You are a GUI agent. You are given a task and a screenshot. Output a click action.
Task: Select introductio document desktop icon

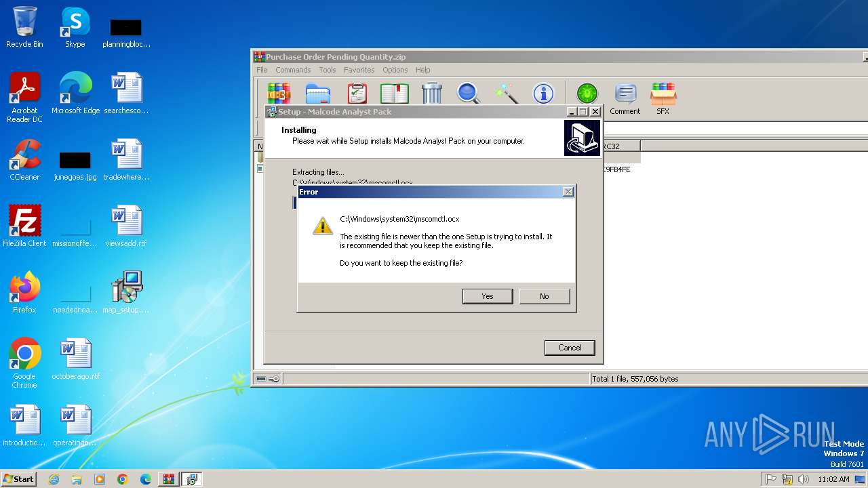tap(24, 426)
